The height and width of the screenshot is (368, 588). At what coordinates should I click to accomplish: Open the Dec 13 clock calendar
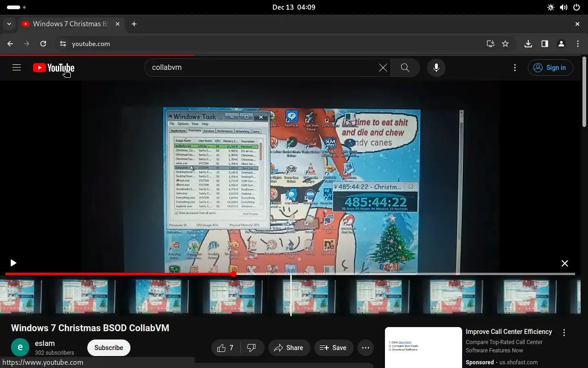(x=294, y=7)
